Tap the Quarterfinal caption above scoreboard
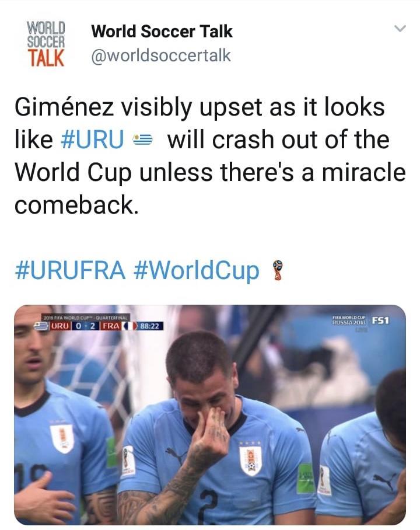 coord(85,318)
